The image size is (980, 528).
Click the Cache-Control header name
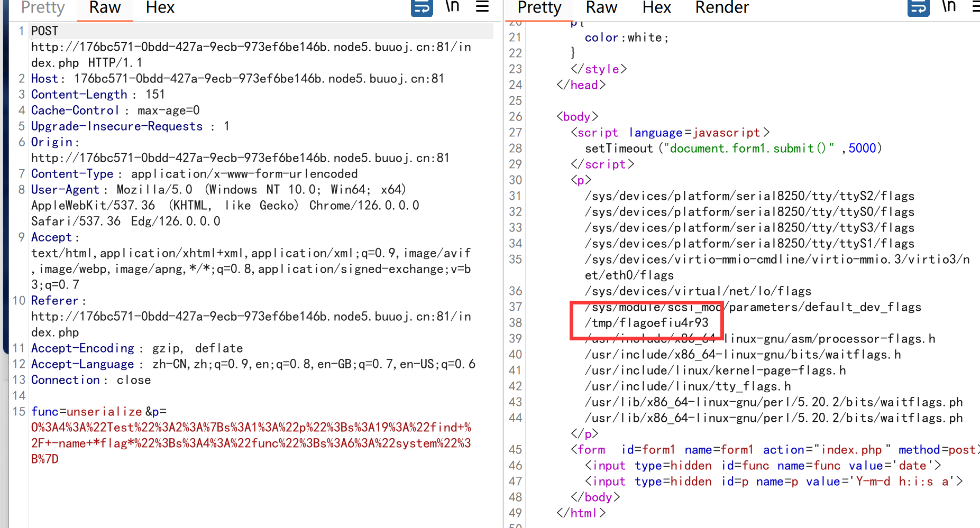[75, 110]
